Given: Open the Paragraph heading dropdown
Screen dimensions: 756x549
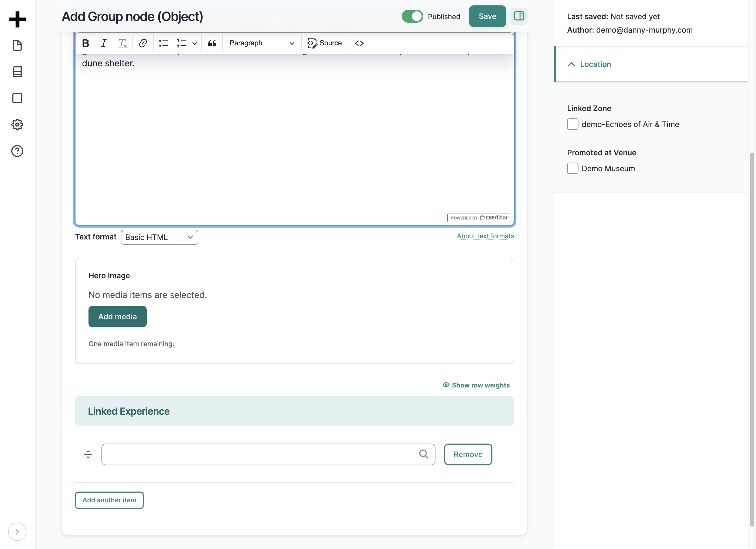Looking at the screenshot, I should pos(262,43).
